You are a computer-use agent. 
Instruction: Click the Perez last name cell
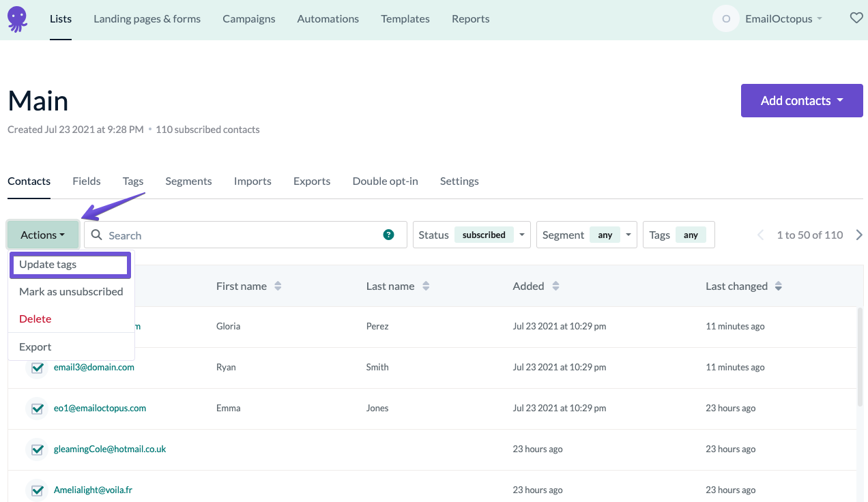377,326
